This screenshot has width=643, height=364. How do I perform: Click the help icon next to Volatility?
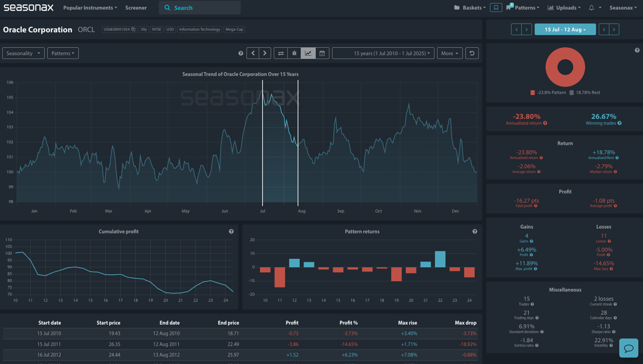tap(611, 346)
